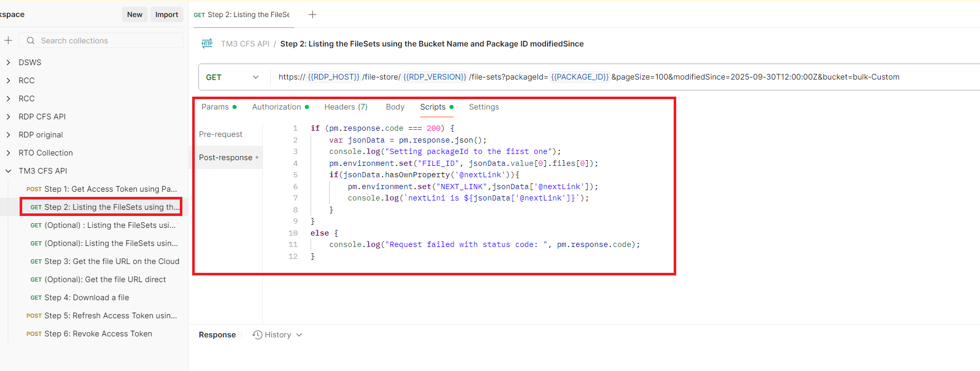Screen dimensions: 980x371
Task: Click the search magnifier icon in sidebar
Action: tap(30, 41)
